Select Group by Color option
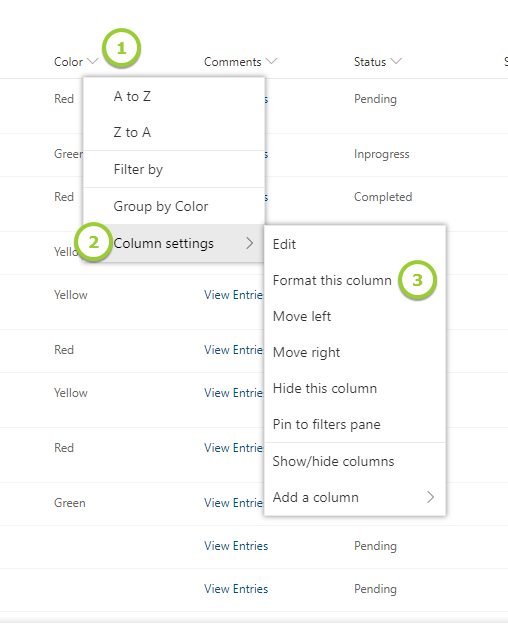508x625 pixels. tap(174, 206)
